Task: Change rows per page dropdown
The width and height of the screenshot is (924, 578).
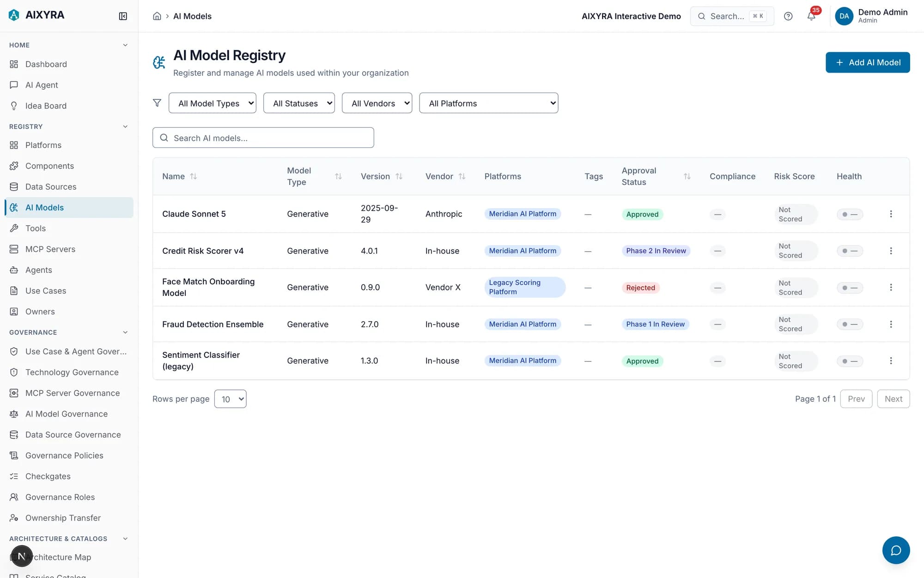Action: pos(231,399)
